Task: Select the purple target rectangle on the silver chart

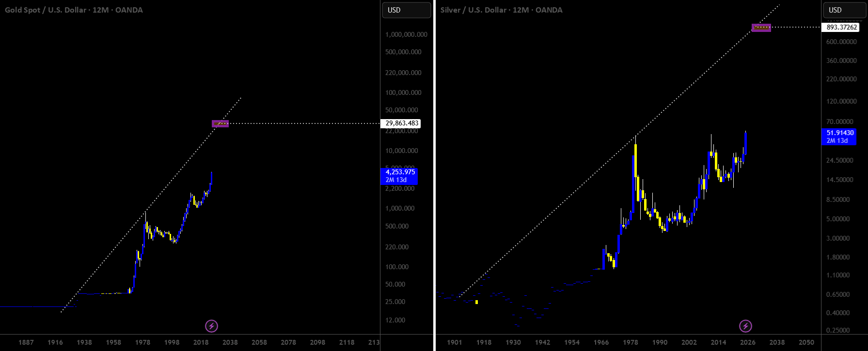Action: (761, 28)
